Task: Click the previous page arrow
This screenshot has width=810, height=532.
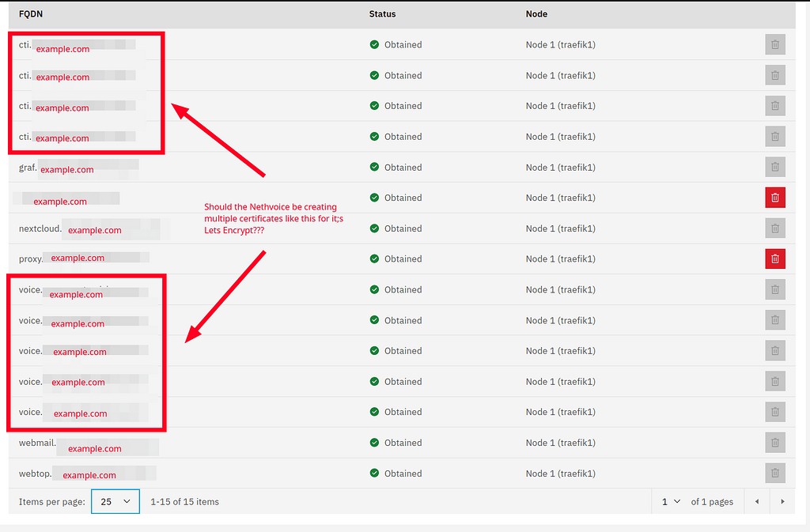Action: [x=756, y=501]
